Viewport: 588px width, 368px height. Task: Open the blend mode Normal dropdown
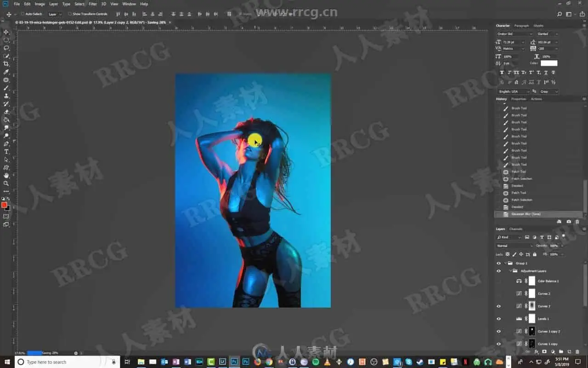[515, 246]
